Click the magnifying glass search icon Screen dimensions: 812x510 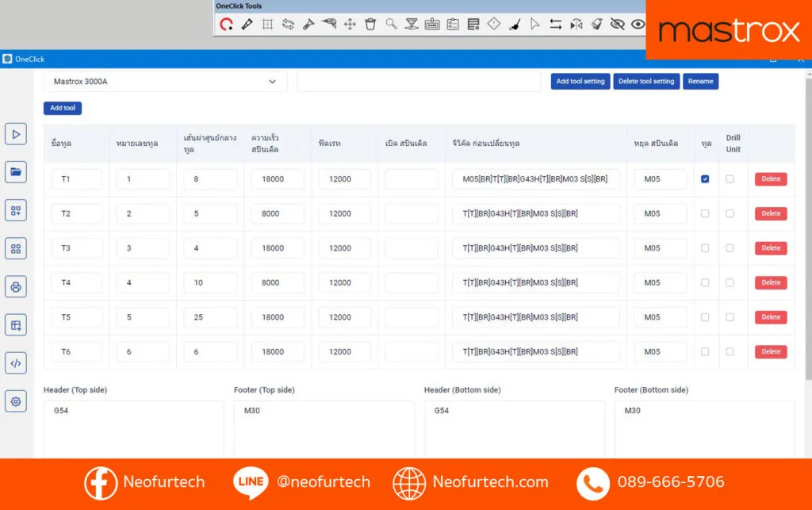tap(391, 25)
